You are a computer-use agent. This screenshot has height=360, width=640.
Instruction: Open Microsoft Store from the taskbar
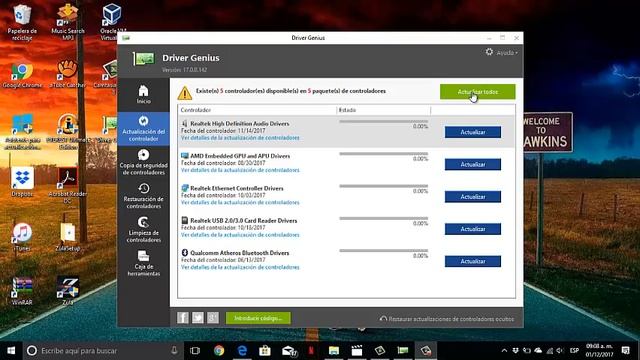pos(265,351)
